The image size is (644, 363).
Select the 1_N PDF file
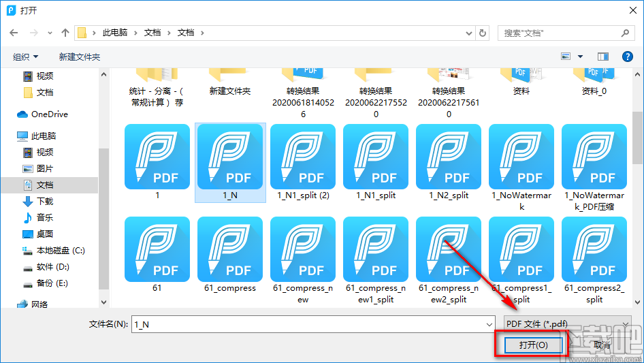pos(230,163)
